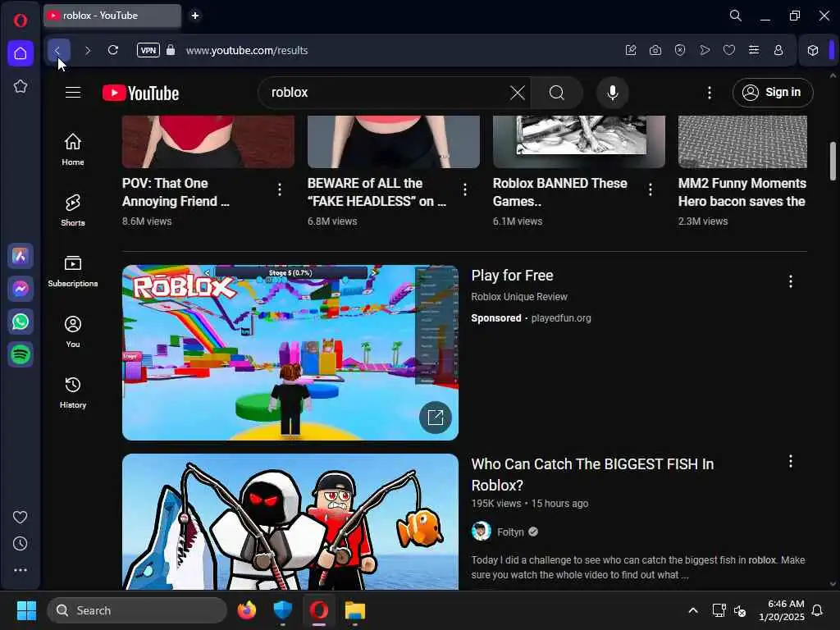
Task: Open options for 'Roblox BANNED These Games..'
Action: pos(651,189)
